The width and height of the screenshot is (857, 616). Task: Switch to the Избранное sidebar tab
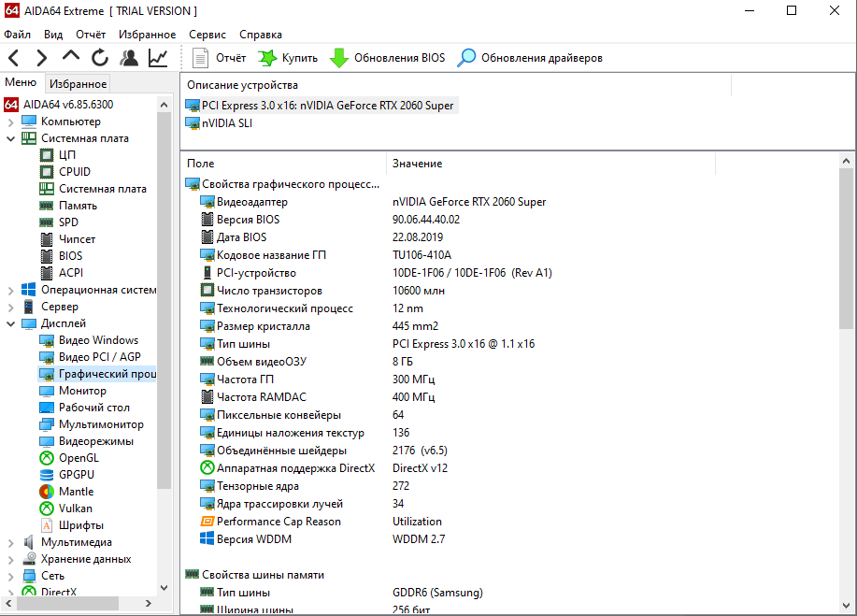(x=79, y=84)
